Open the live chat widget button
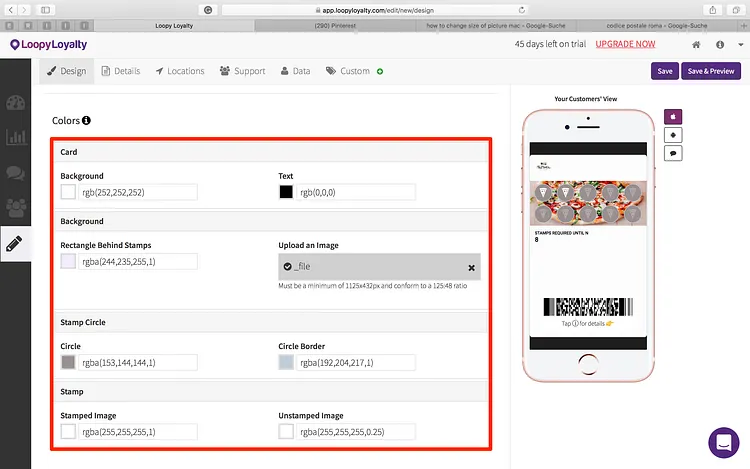 pos(724,443)
